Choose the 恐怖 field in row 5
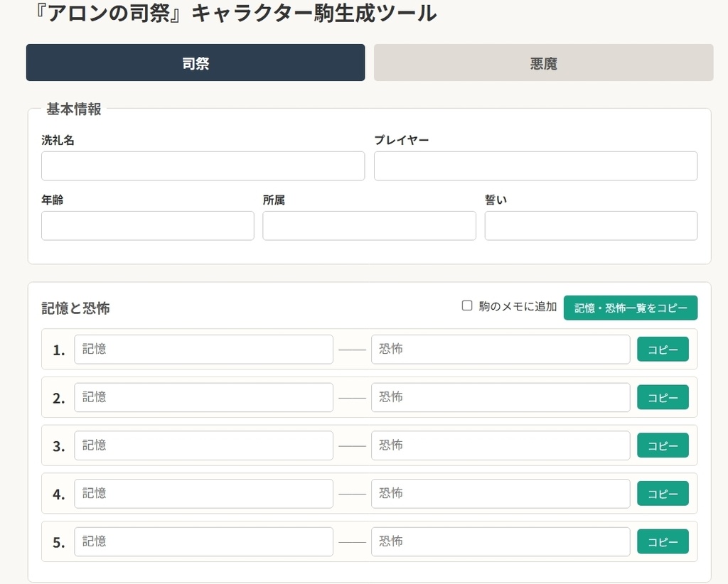Viewport: 728px width, 584px height. (500, 542)
